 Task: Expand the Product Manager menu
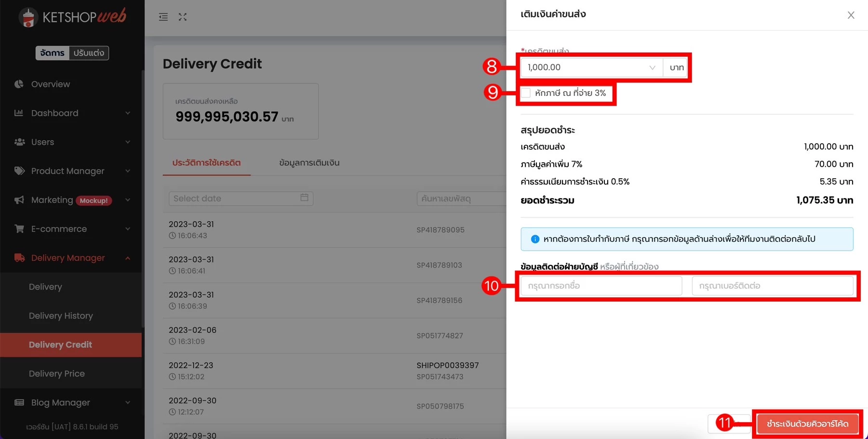[x=72, y=171]
